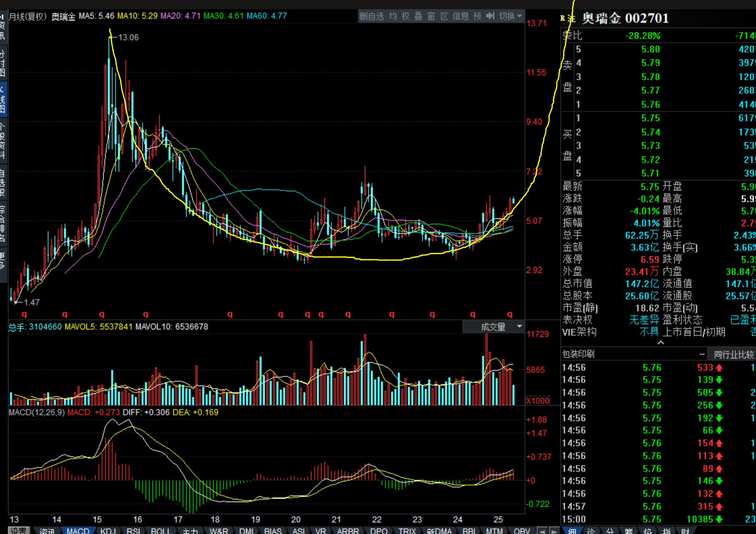
Task: Open the 自选股 sidebar tab
Action: click(3, 183)
